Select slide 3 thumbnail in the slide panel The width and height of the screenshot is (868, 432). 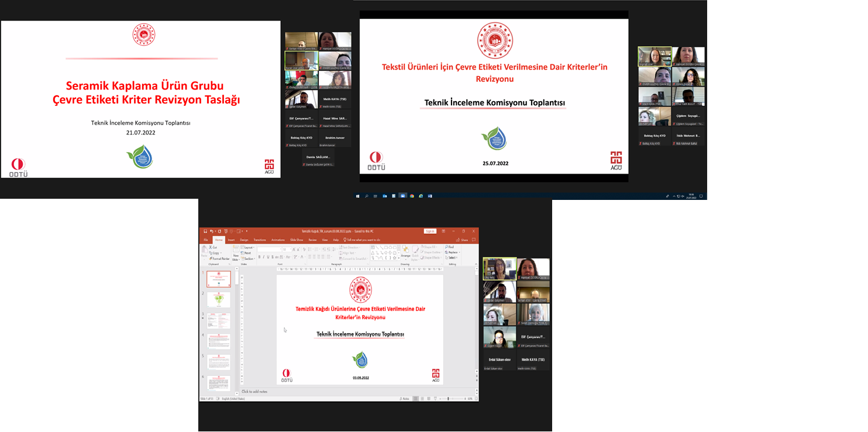coord(219,321)
